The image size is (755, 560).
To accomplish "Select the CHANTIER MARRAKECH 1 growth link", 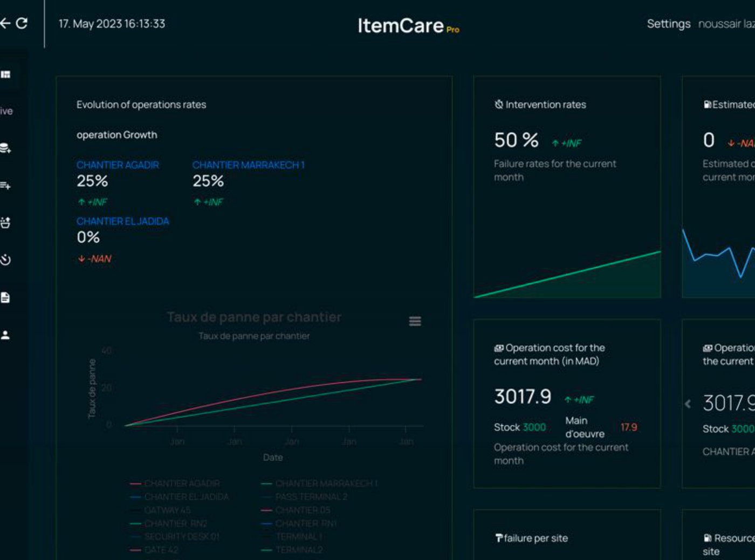I will [249, 165].
